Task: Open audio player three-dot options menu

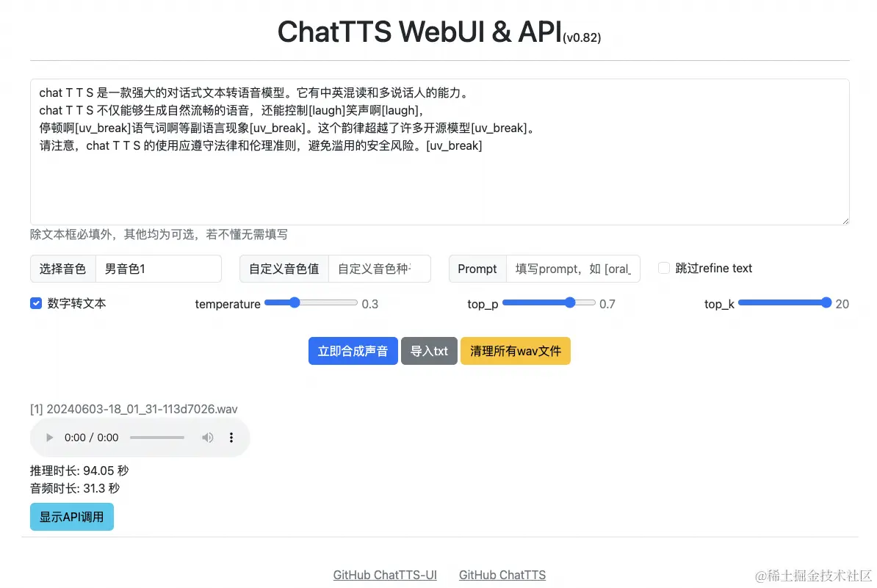Action: [231, 438]
